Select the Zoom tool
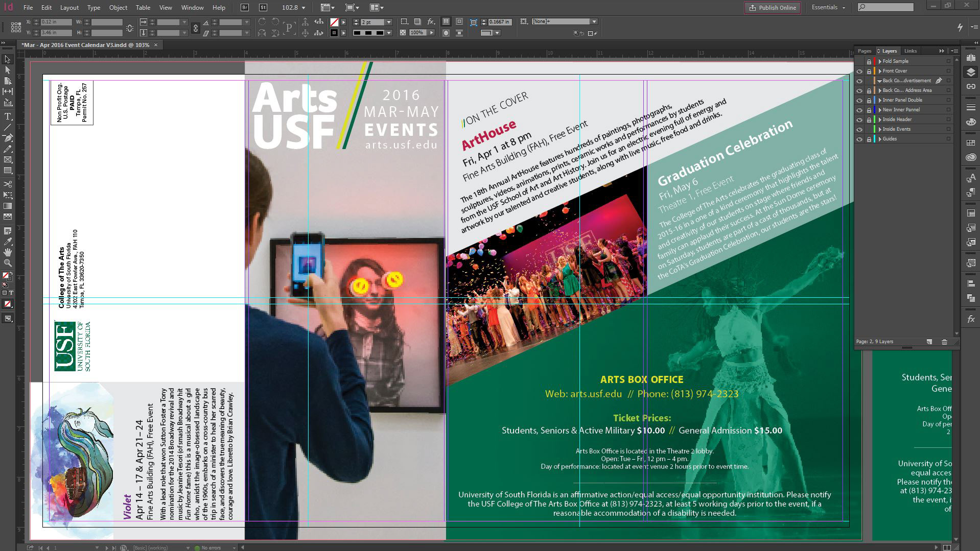The height and width of the screenshot is (551, 980). point(7,263)
